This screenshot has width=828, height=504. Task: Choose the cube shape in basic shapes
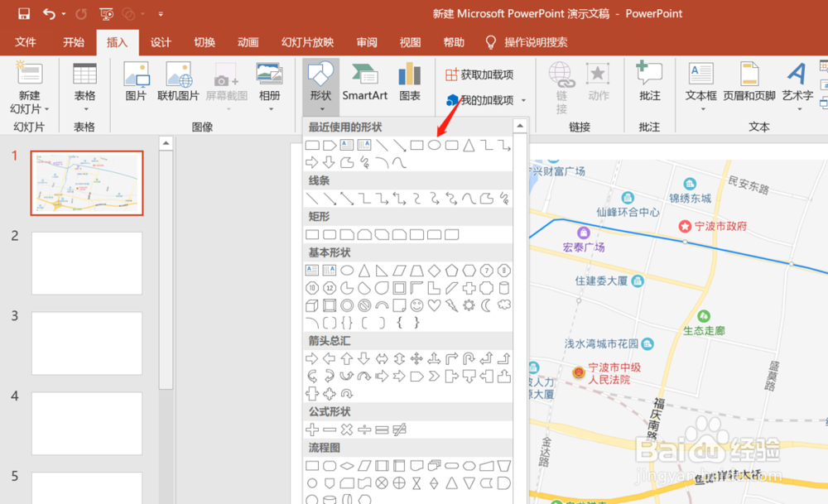(312, 305)
